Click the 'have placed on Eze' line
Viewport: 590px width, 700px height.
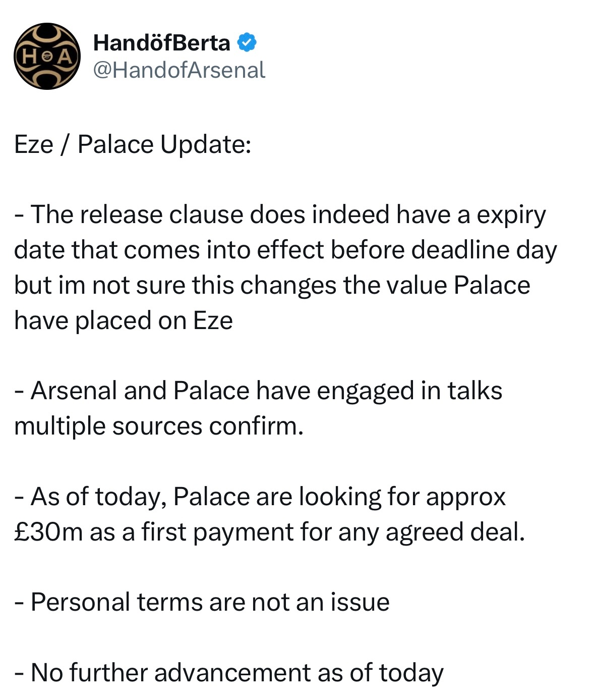pos(124,320)
